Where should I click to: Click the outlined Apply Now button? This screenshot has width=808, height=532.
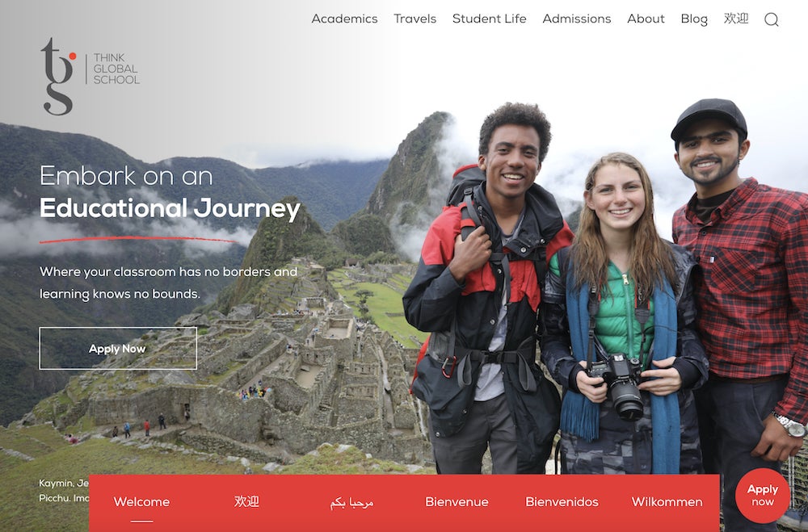point(118,348)
